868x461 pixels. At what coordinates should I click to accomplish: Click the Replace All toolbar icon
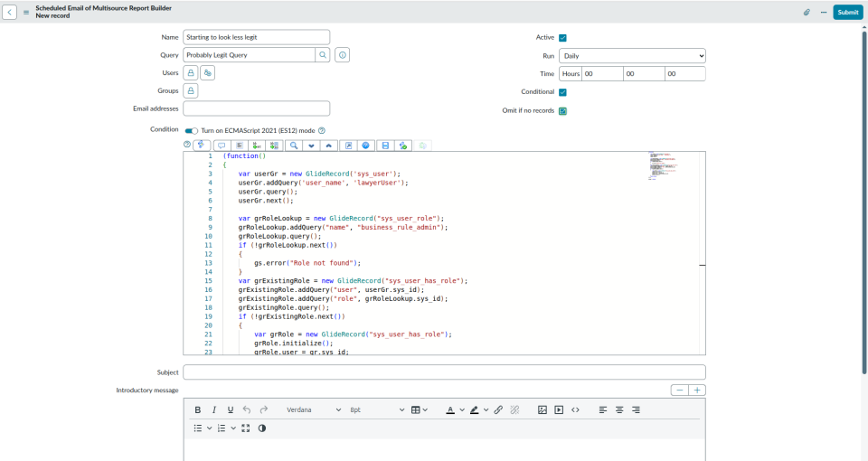275,145
